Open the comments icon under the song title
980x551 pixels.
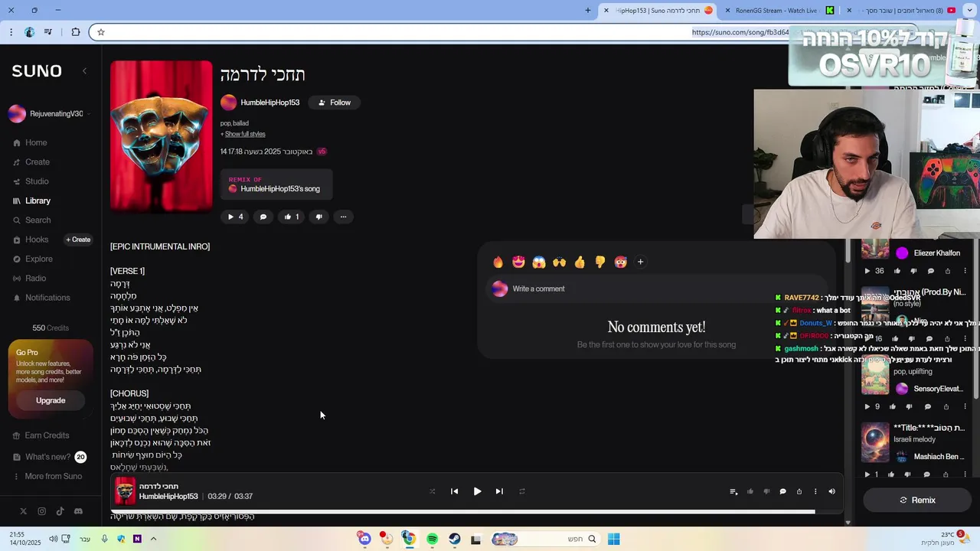[263, 217]
